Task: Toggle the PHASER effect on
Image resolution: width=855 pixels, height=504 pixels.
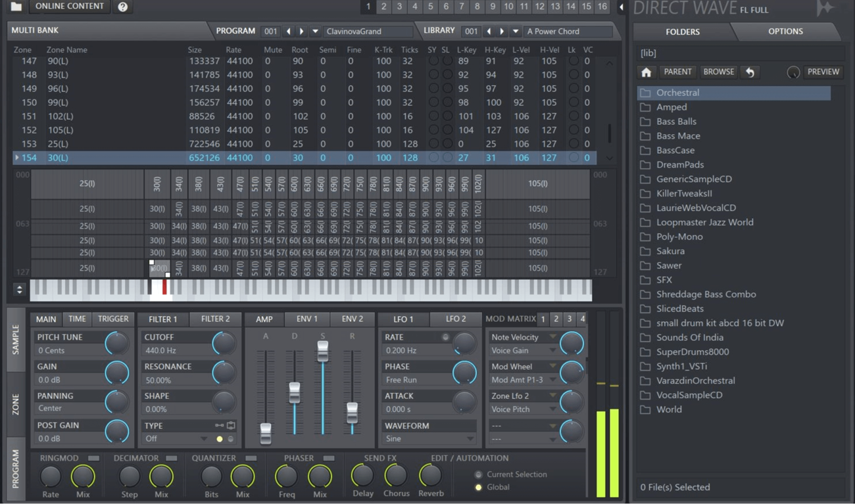Action: 329,458
